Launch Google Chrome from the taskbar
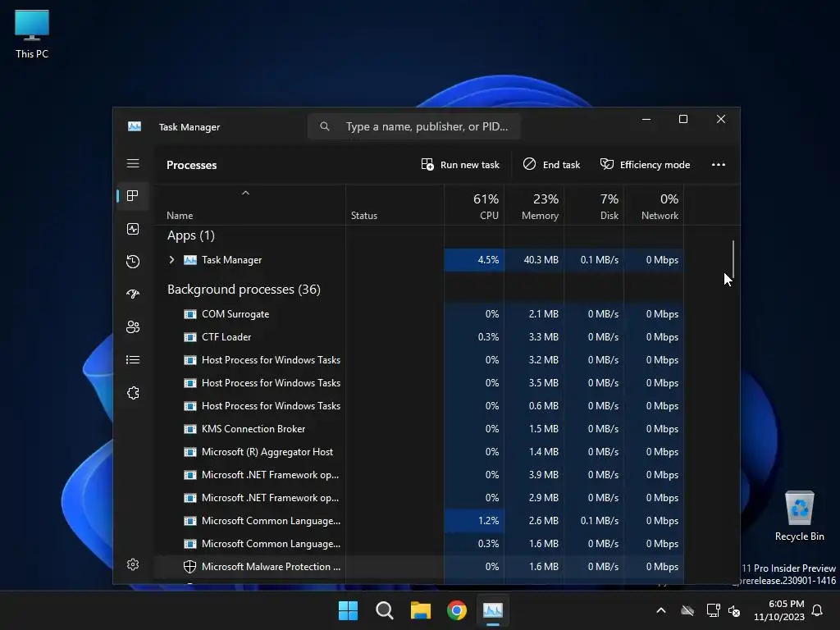Viewport: 840px width, 630px height. click(456, 610)
